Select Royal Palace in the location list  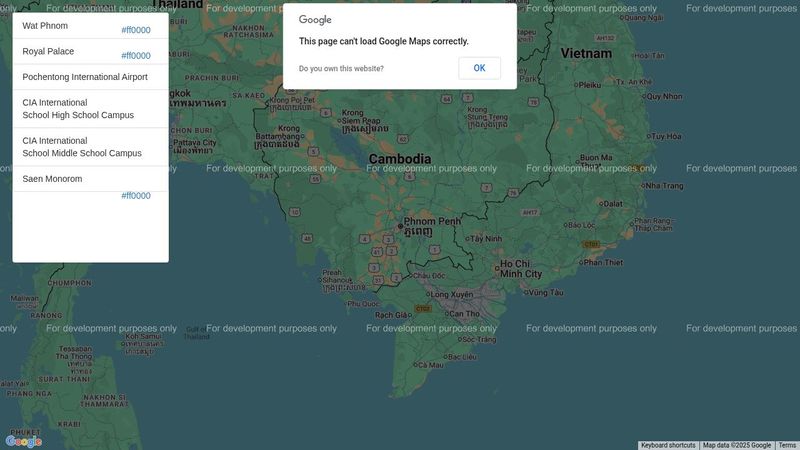48,51
